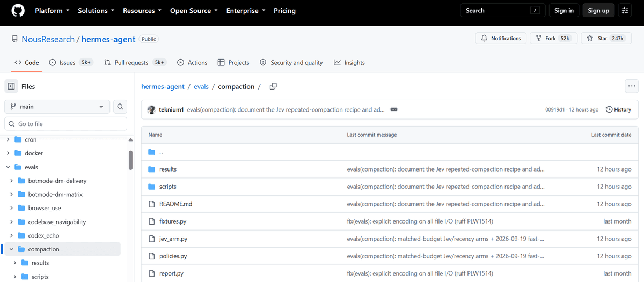Open the evals breadcrumb link
The width and height of the screenshot is (644, 282).
(x=201, y=86)
